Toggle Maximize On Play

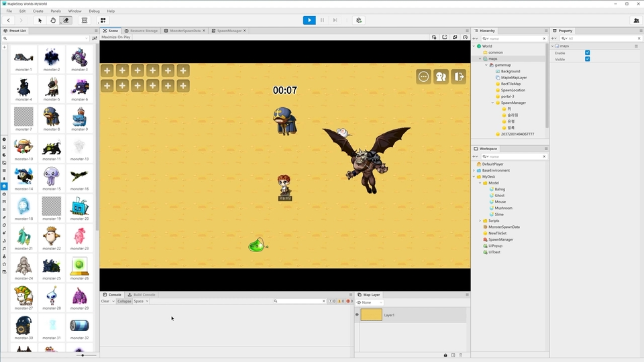coord(116,37)
